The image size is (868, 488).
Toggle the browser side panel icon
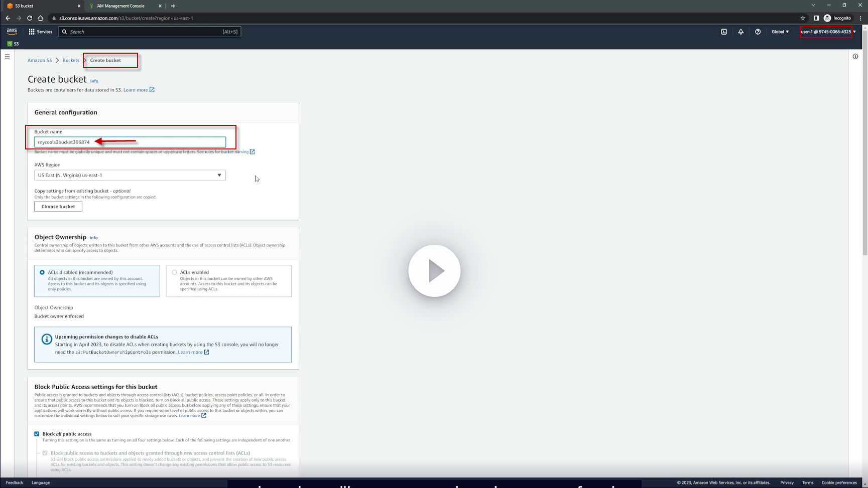coord(816,18)
